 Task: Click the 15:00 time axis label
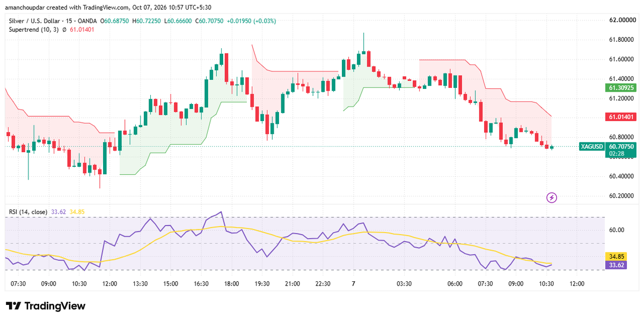(171, 283)
